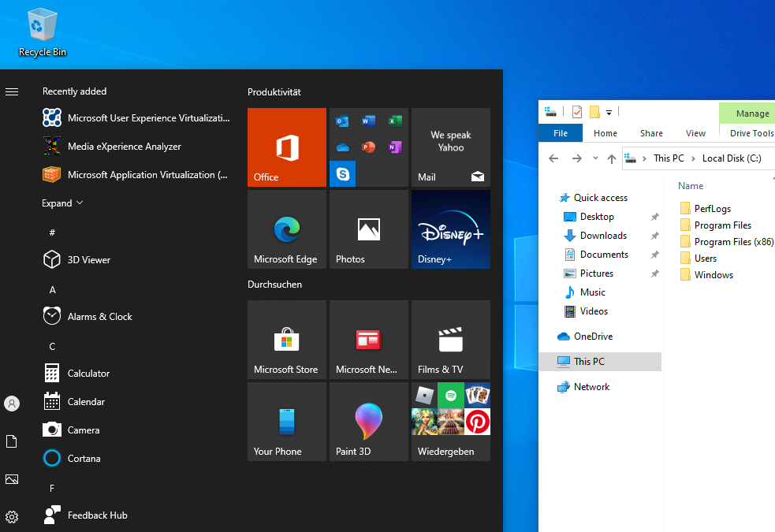
Task: Go back in File Explorer
Action: 553,158
